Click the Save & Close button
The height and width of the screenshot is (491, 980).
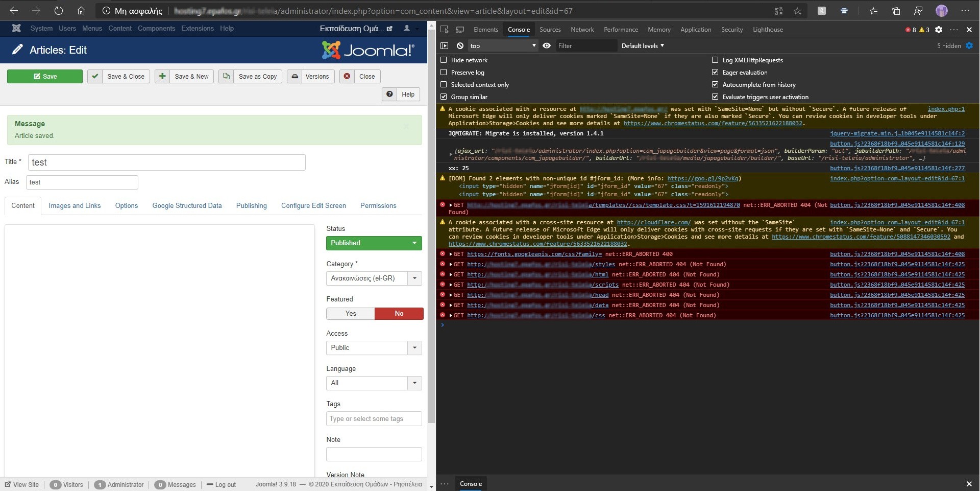[119, 77]
